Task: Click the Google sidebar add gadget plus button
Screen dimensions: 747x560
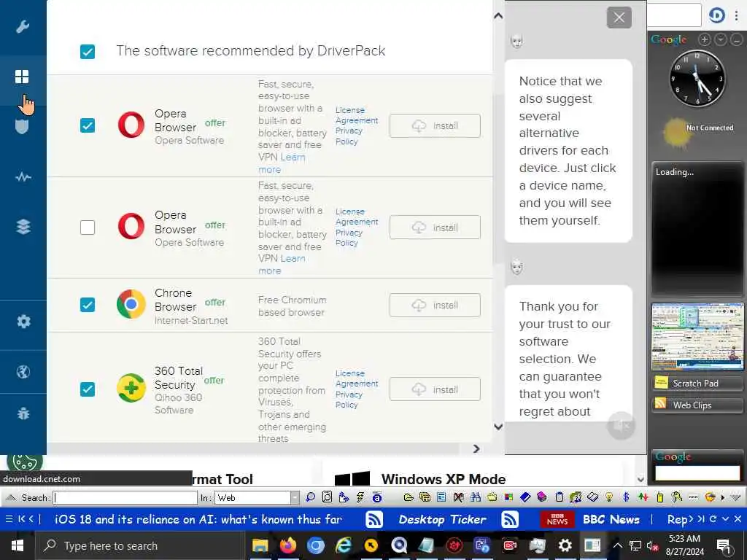Action: pyautogui.click(x=705, y=40)
